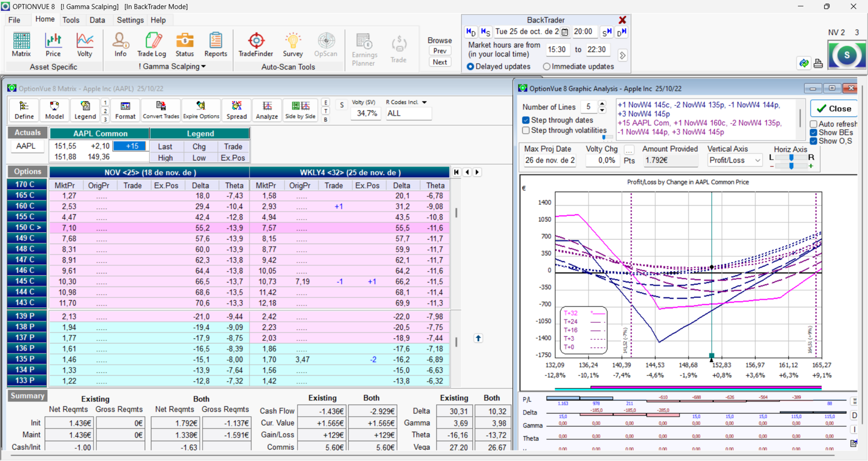Close the BackTrader panel with red X
This screenshot has height=461, width=868.
622,20
